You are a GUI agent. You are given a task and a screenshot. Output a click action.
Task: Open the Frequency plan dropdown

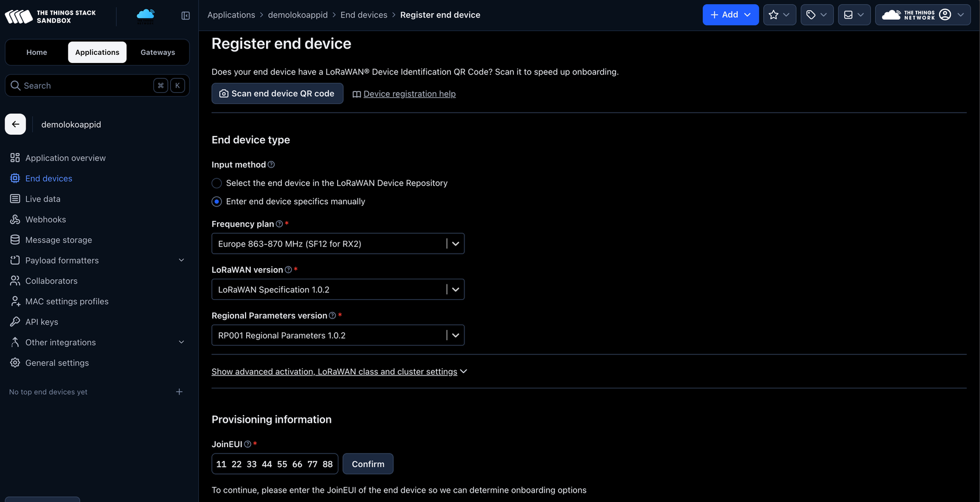pos(338,244)
